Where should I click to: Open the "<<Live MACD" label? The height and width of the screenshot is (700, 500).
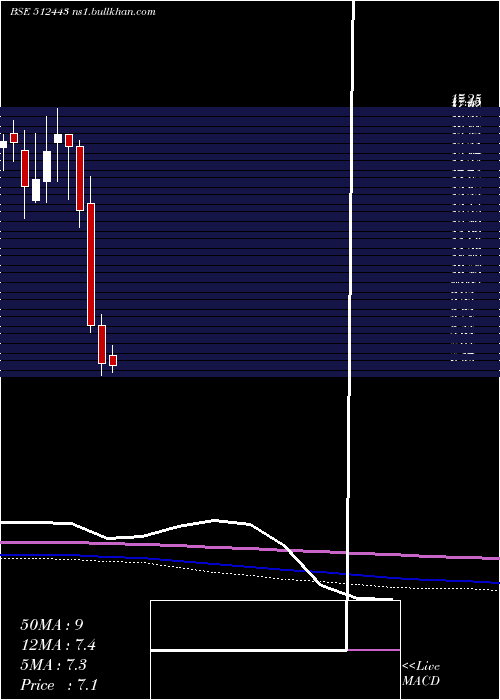(x=421, y=674)
